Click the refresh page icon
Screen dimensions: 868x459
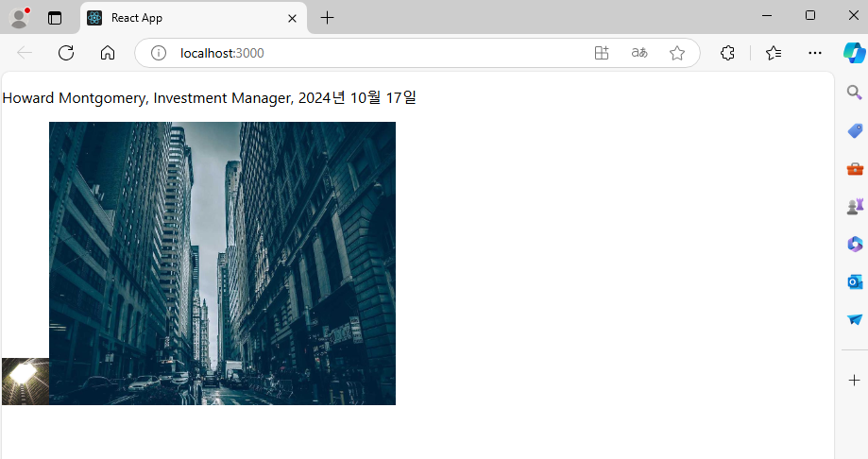point(66,53)
